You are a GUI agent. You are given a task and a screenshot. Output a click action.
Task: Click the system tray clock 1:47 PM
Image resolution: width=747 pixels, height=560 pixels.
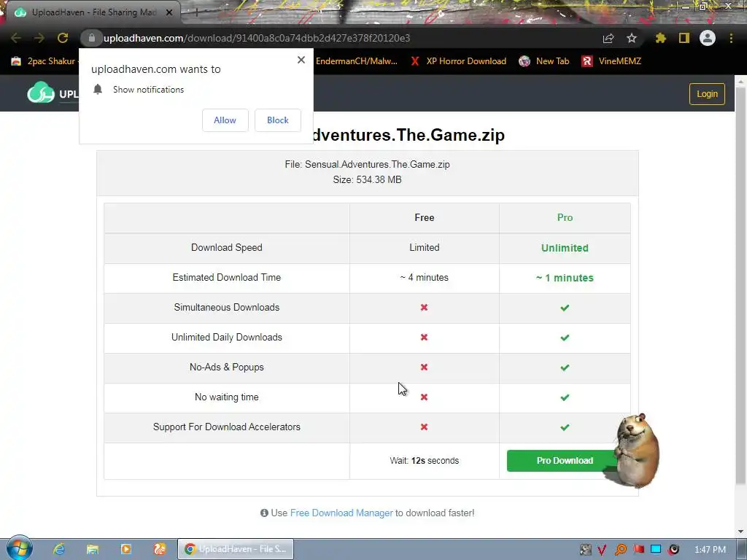point(710,550)
